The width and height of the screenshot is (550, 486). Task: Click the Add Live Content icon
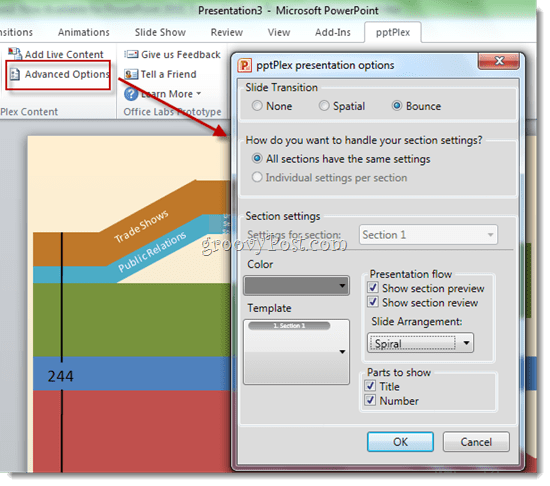point(15,54)
